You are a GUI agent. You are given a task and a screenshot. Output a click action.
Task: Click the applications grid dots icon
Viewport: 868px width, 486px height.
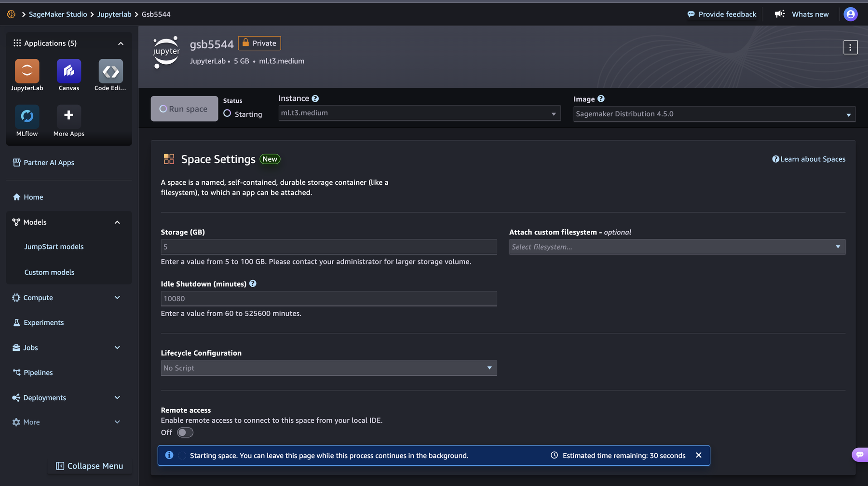pos(17,43)
